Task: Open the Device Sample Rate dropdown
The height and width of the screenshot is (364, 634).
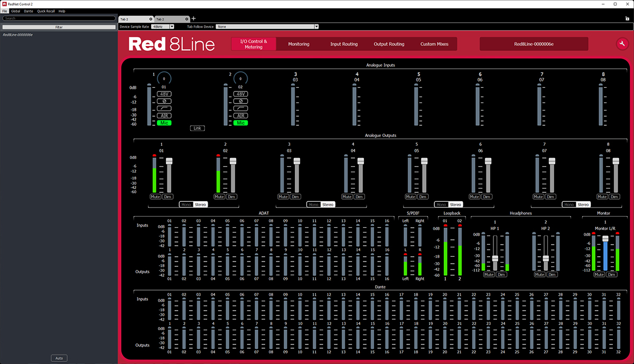Action: click(162, 26)
